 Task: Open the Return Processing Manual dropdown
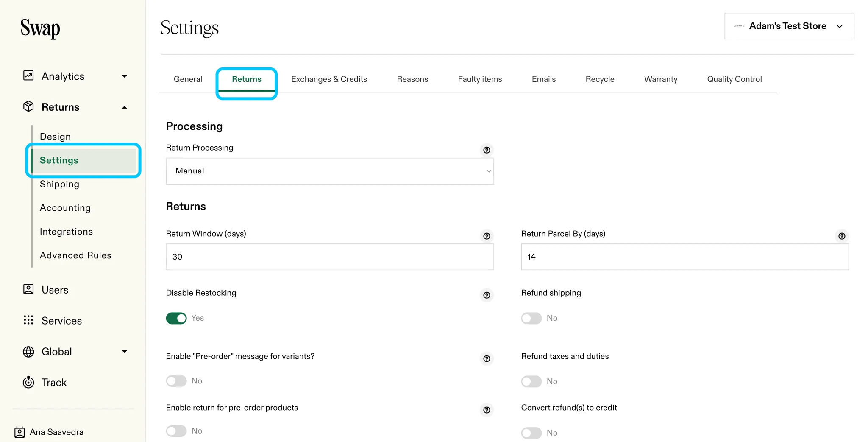coord(330,171)
